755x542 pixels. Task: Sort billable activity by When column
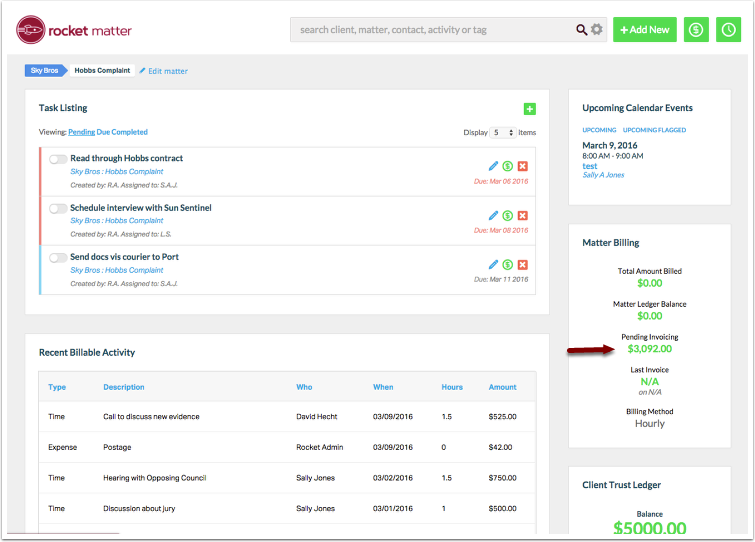[x=383, y=387]
